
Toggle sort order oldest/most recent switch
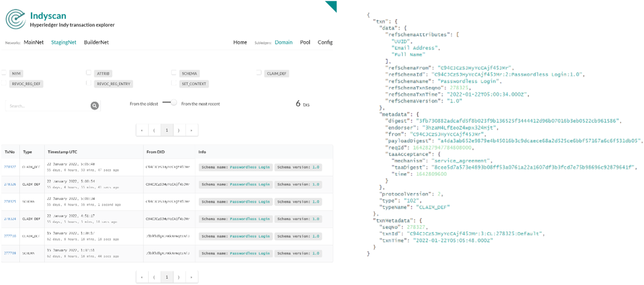click(170, 103)
